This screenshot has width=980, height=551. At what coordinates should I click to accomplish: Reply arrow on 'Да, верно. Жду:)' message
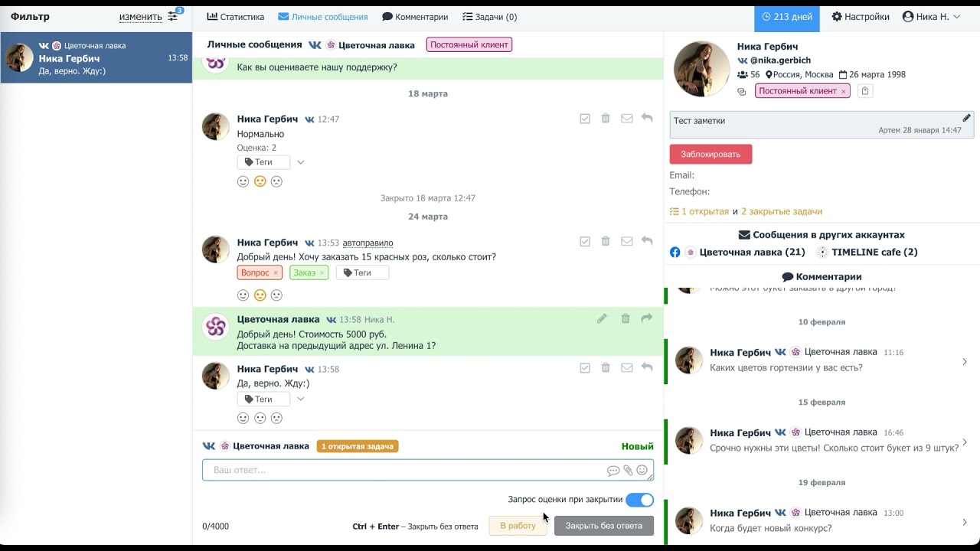647,368
